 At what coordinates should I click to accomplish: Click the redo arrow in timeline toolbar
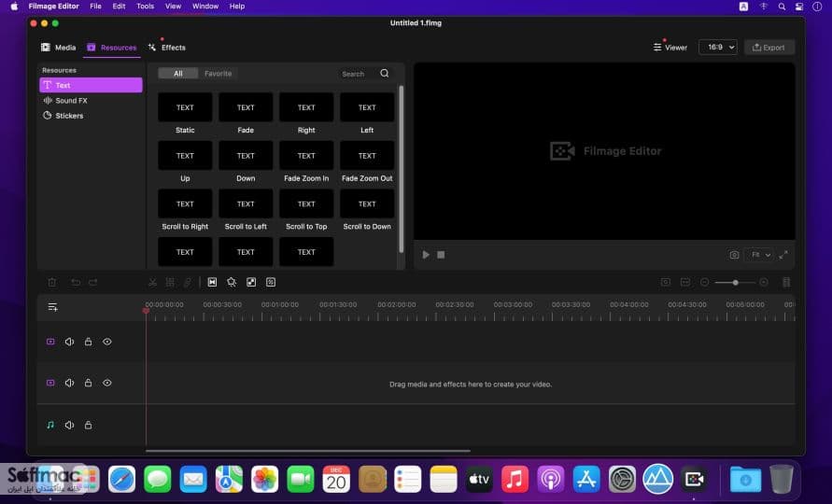pos(93,282)
